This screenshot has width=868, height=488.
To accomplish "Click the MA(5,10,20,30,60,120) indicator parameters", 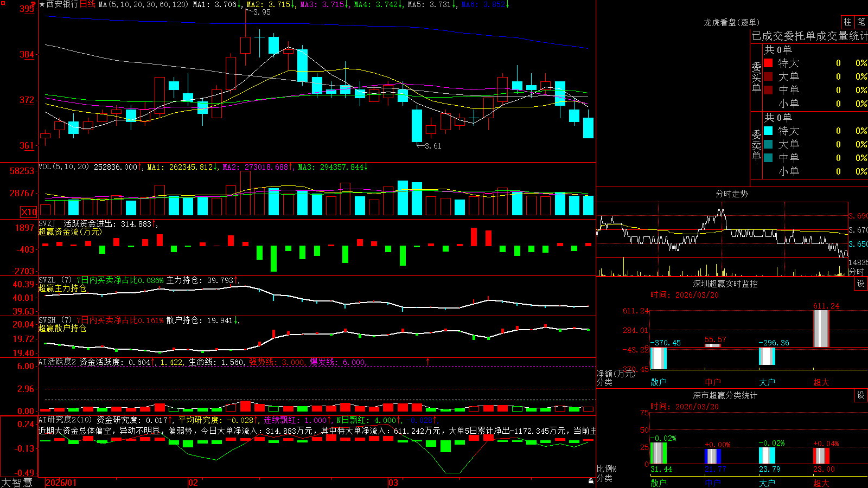I will pos(143,4).
